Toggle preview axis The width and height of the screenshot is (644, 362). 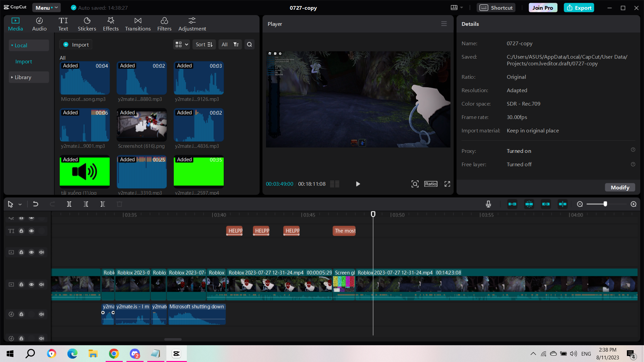(x=562, y=204)
